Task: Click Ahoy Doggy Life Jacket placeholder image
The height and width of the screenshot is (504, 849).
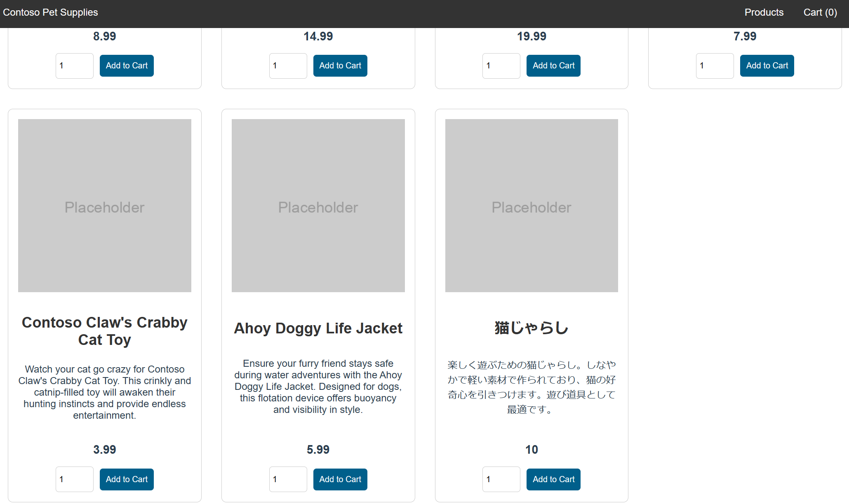Action: click(x=318, y=206)
